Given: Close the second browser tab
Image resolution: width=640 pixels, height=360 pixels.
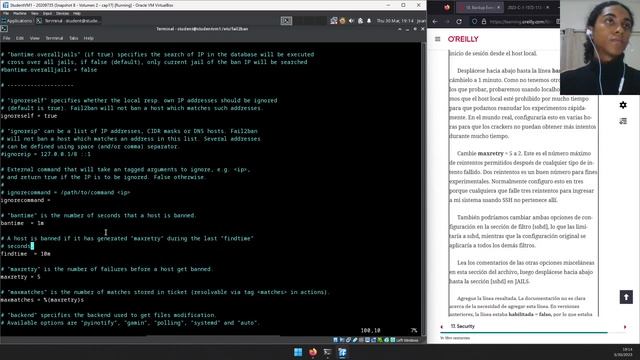Looking at the screenshot, I should coord(547,7).
